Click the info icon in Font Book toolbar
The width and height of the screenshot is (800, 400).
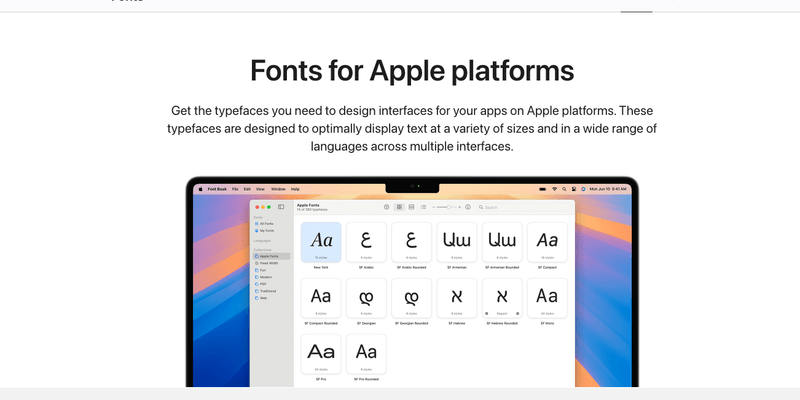[386, 207]
